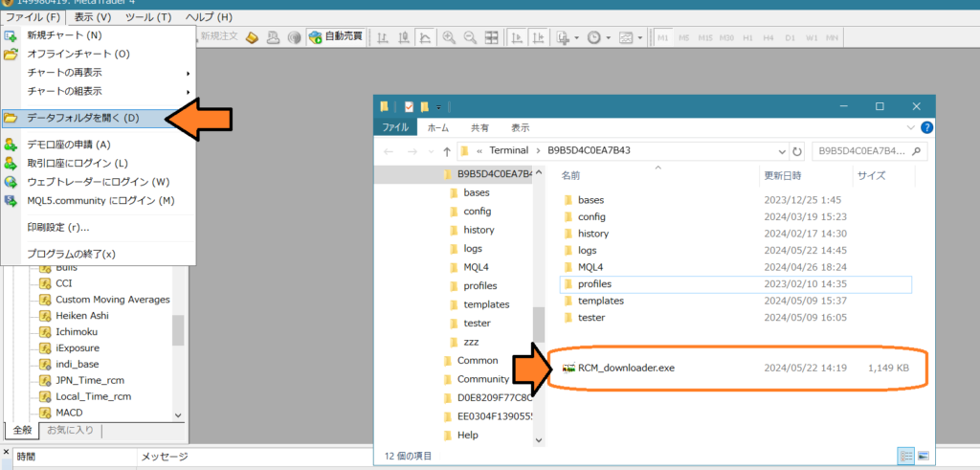
Task: Click the tile windows grid icon
Action: 491,37
